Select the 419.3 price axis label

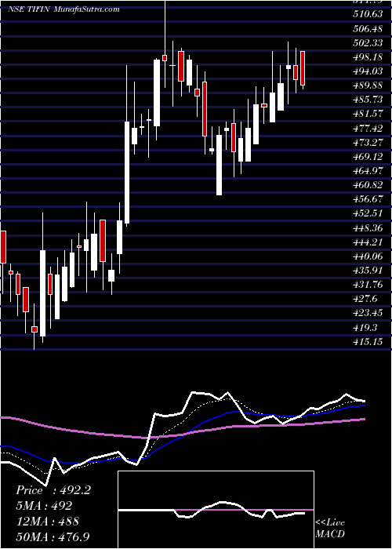[365, 327]
